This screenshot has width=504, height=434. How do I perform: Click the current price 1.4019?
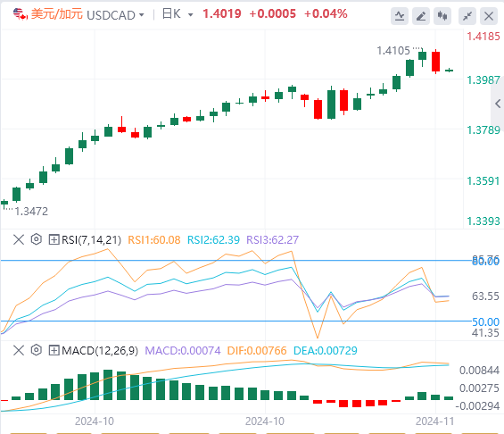pos(222,13)
